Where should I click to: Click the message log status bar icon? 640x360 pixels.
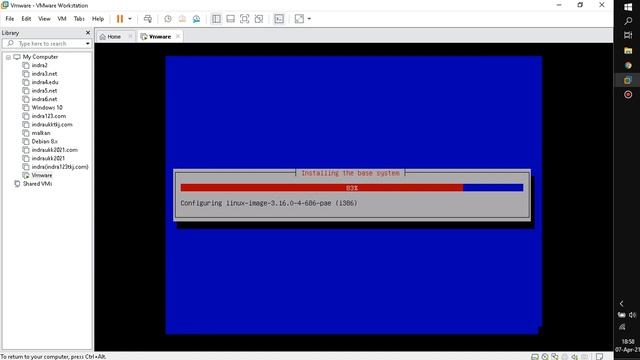coord(600,357)
